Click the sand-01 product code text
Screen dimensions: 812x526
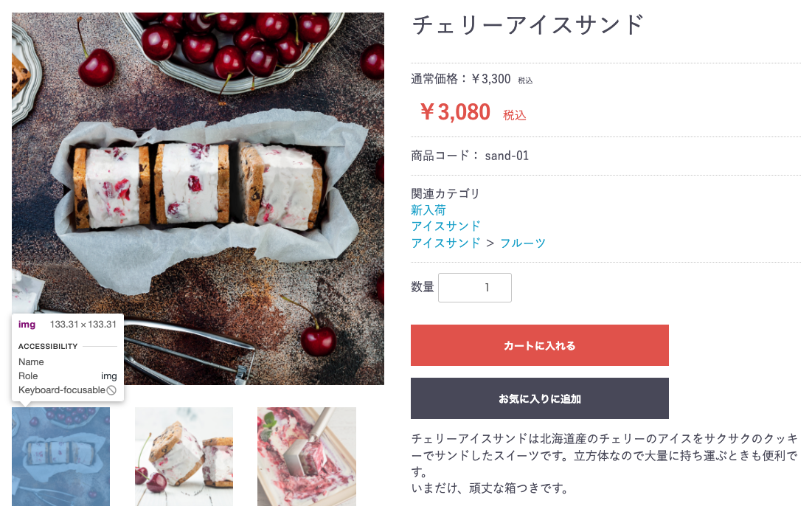tap(507, 156)
